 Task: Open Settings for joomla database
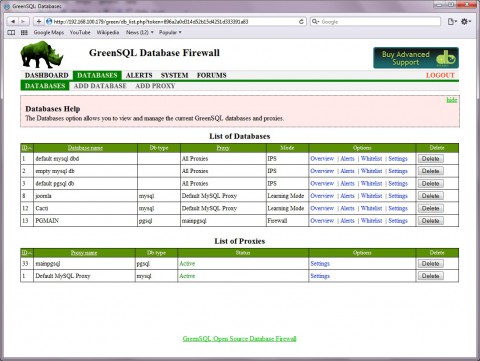398,196
